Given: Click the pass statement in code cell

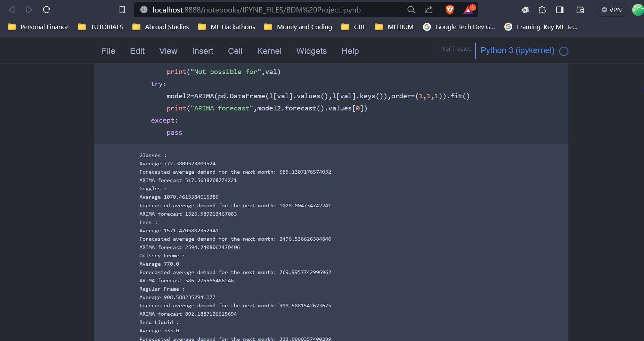Looking at the screenshot, I should (x=174, y=132).
